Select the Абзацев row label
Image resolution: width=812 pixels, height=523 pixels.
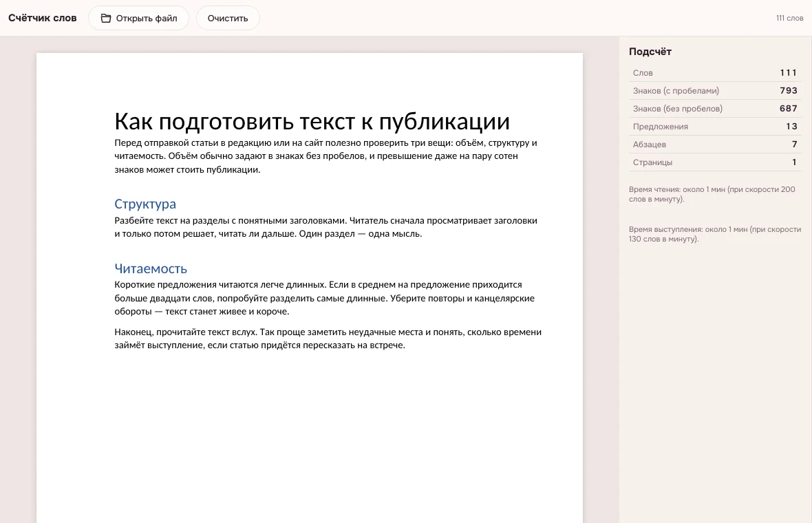(650, 145)
